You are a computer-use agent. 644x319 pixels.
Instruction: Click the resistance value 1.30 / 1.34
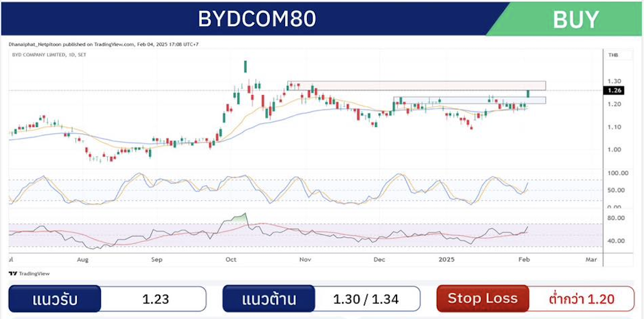point(366,299)
